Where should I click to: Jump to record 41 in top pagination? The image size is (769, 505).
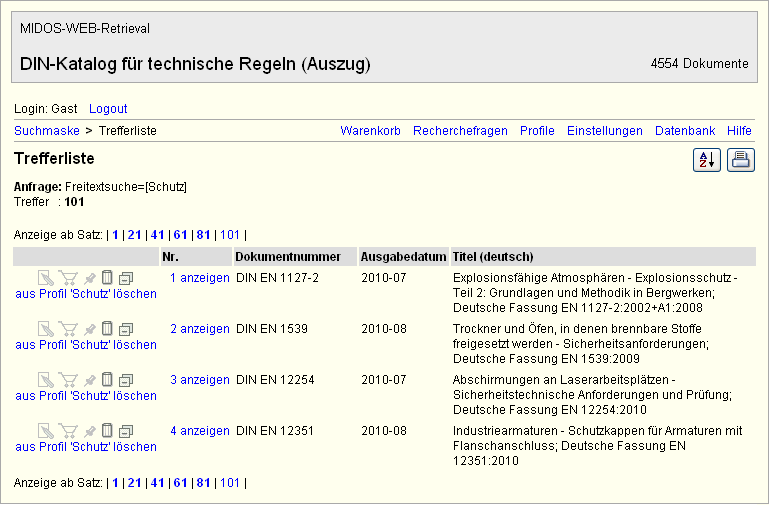pos(157,235)
